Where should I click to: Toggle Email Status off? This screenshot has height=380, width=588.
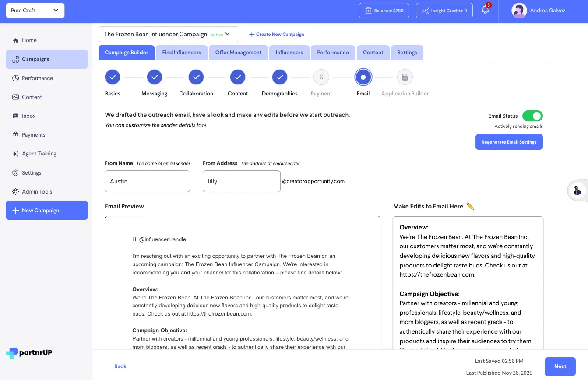(532, 116)
